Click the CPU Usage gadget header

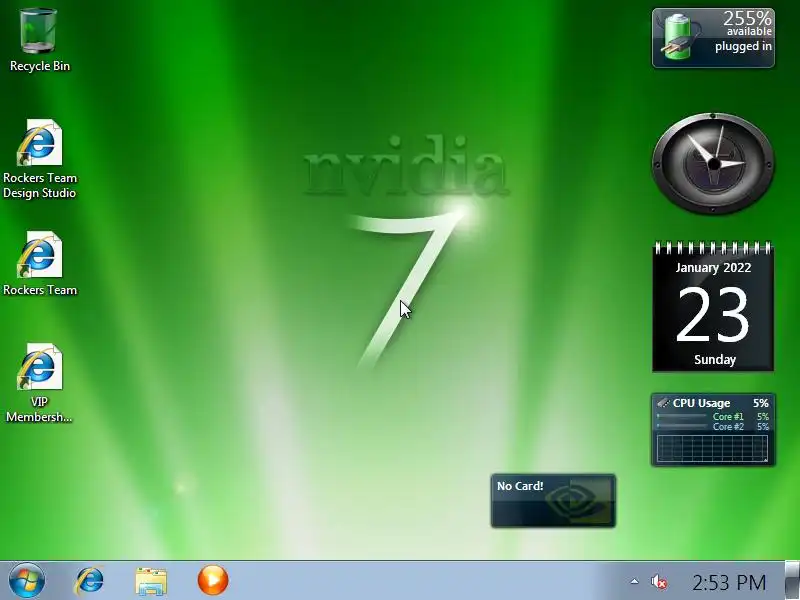click(713, 403)
